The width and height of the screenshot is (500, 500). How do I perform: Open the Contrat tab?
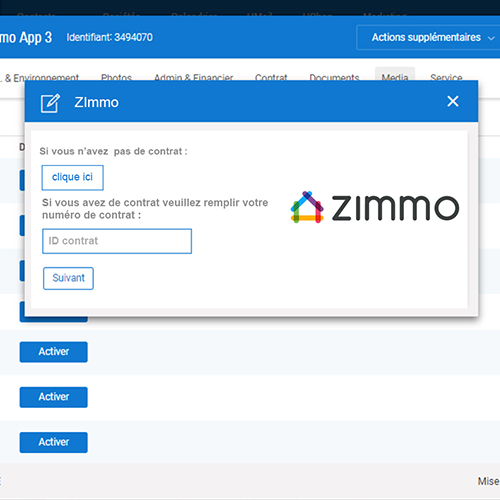(x=271, y=77)
